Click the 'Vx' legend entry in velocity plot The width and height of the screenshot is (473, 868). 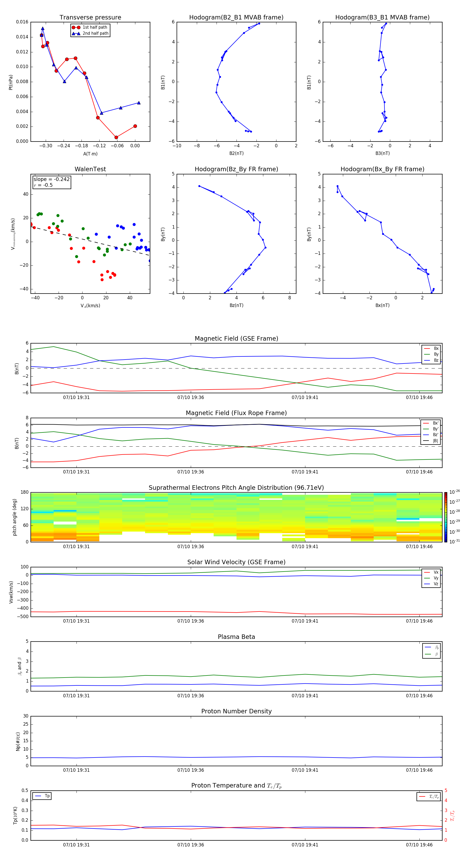(431, 572)
